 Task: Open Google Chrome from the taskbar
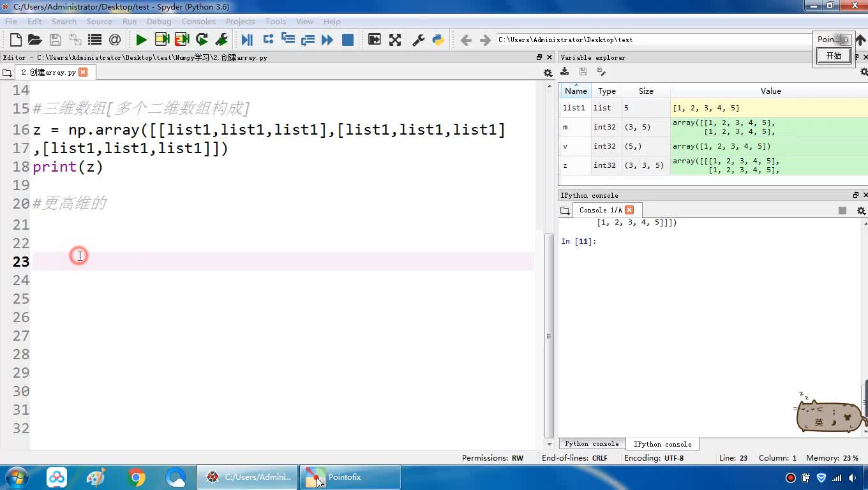136,477
